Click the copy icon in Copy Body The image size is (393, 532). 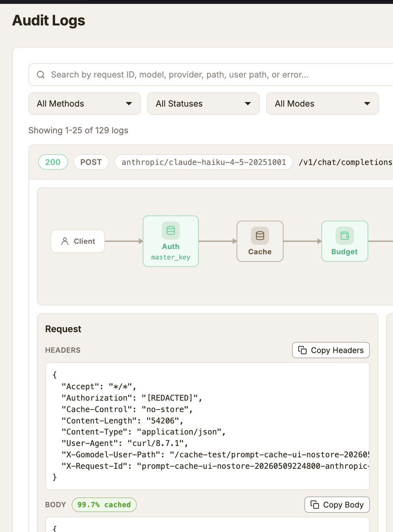pos(315,505)
